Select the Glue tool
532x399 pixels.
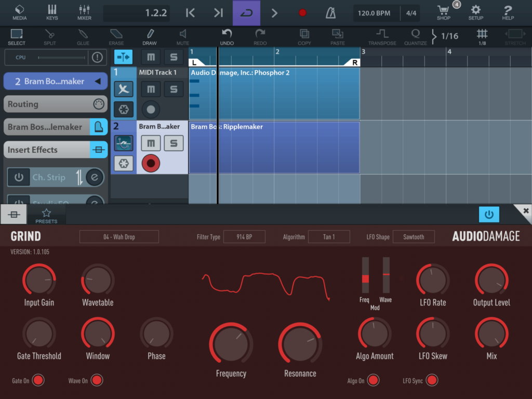(x=83, y=36)
